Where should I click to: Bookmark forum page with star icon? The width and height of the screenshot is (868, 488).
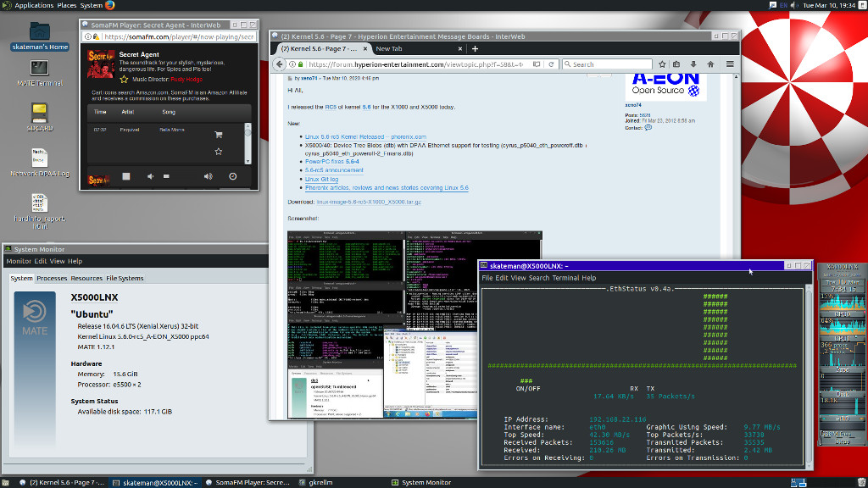[662, 64]
